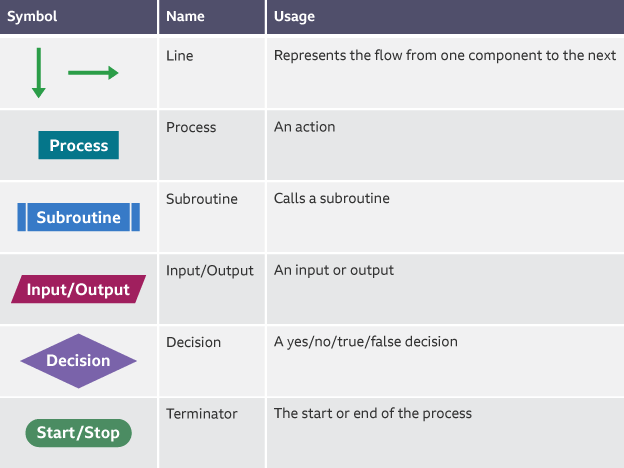The width and height of the screenshot is (624, 468).
Task: Click the Name column header
Action: tap(185, 16)
